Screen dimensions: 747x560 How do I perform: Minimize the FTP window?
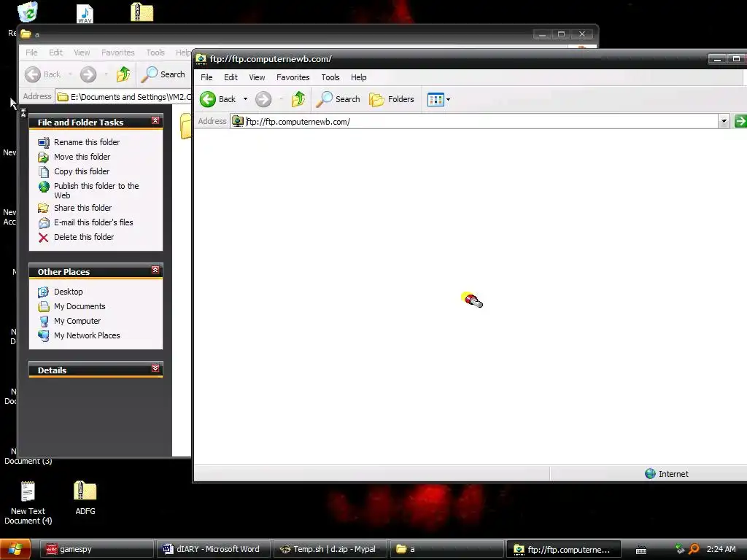[717, 59]
